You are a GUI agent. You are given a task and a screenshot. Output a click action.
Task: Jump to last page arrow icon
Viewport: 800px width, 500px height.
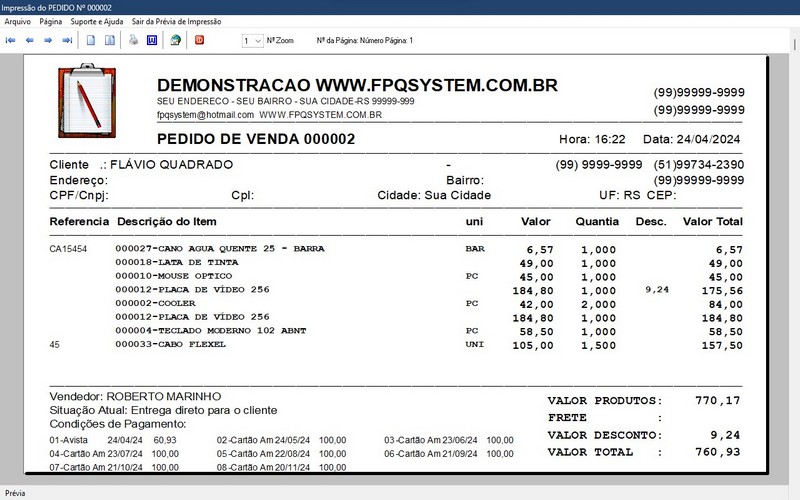click(67, 41)
